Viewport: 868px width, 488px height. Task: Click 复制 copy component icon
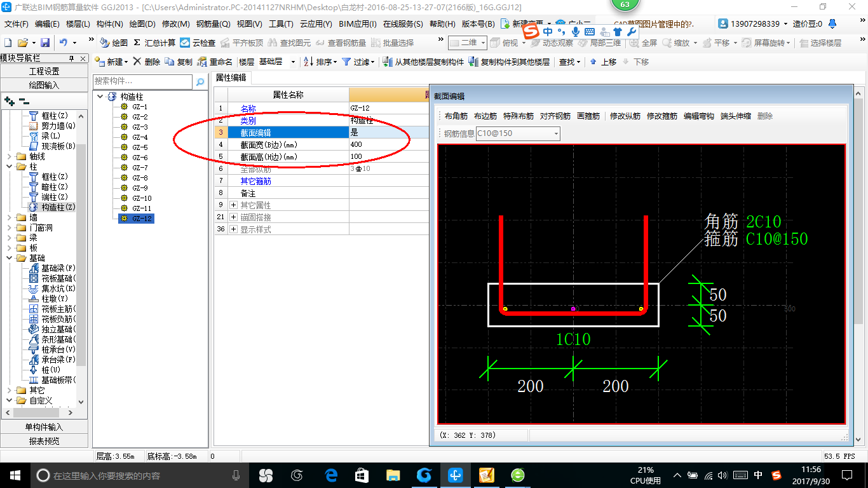coord(179,62)
